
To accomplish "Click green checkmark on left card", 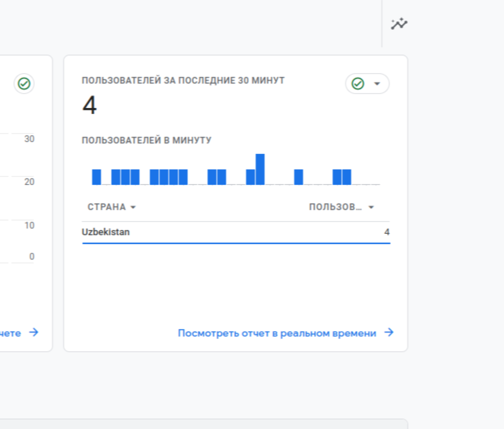I will click(x=24, y=84).
